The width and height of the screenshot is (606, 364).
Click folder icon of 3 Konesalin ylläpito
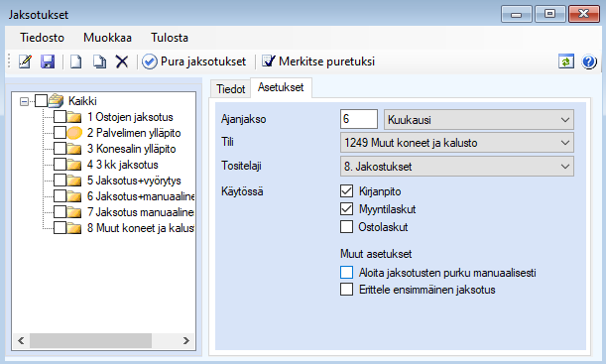tap(74, 149)
